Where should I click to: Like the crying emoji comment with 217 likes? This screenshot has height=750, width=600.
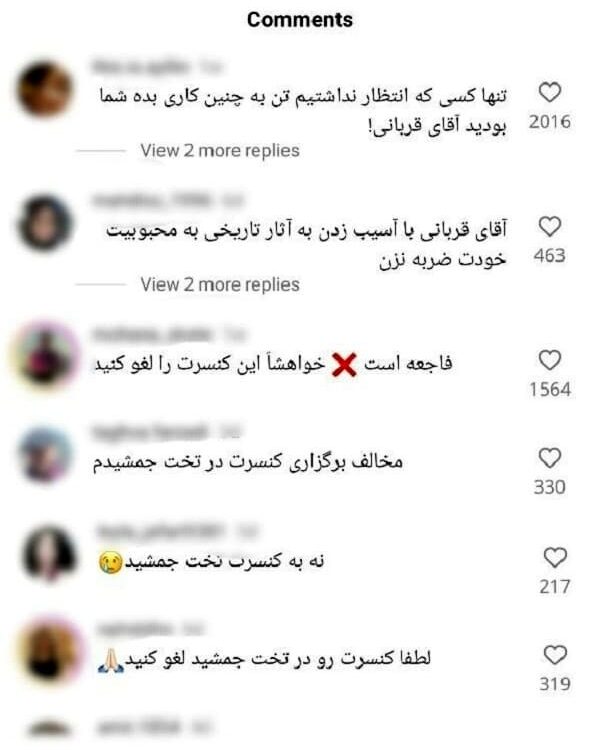coord(555,558)
